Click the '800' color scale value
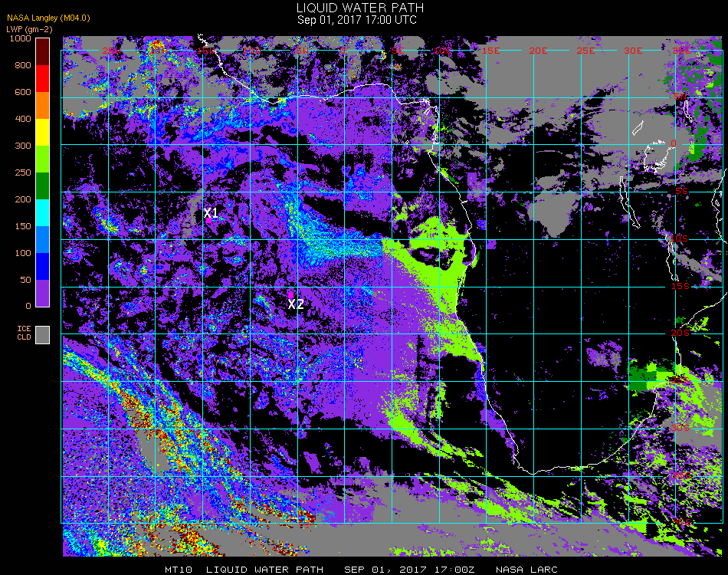 pyautogui.click(x=23, y=65)
